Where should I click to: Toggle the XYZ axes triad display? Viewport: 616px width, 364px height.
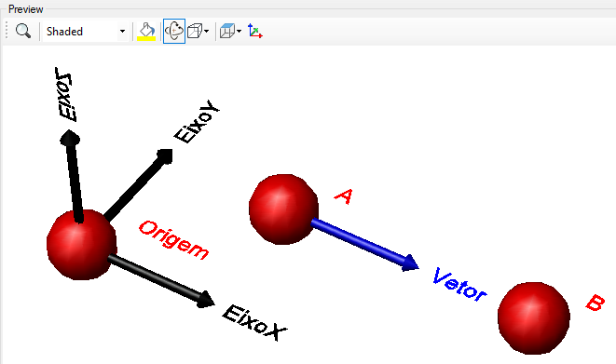(255, 31)
